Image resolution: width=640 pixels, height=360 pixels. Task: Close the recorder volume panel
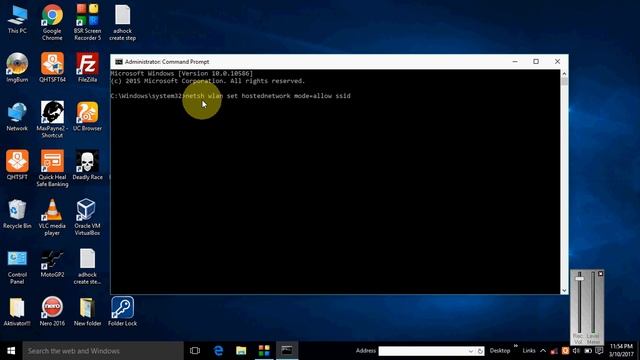click(x=600, y=274)
